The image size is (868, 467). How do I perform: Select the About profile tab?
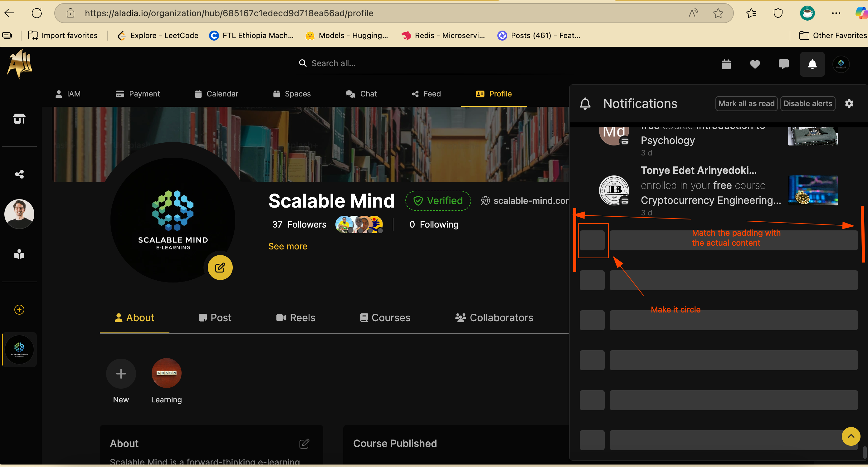pos(134,317)
